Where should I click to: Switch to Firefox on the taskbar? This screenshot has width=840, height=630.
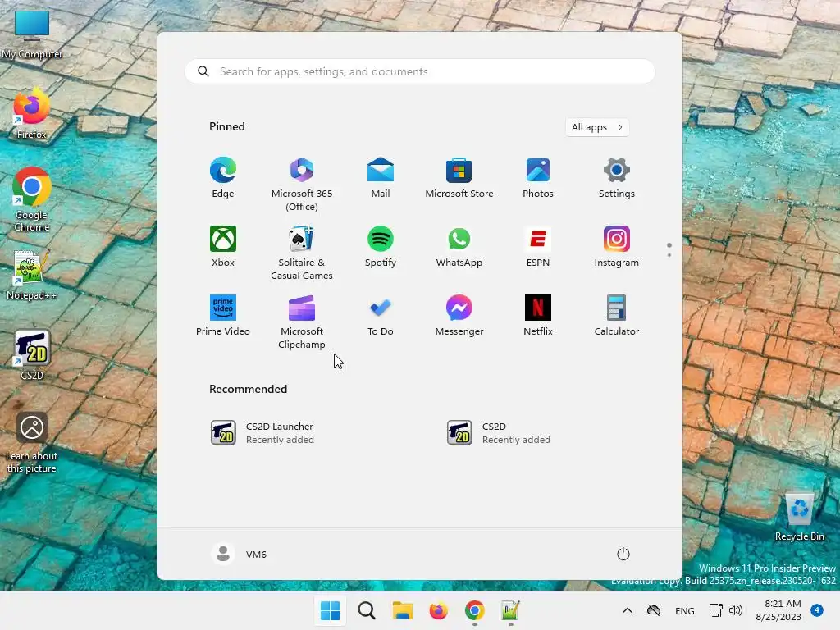pos(438,610)
